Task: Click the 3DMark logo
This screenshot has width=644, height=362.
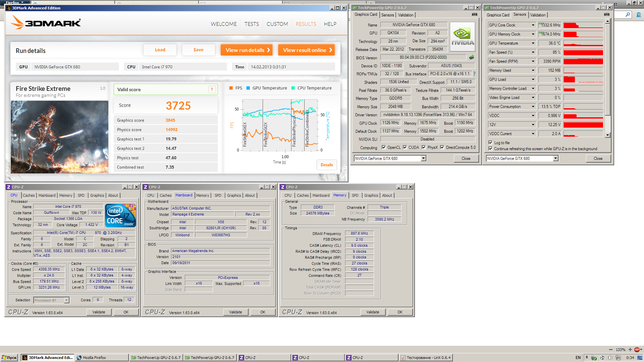Action: point(46,23)
